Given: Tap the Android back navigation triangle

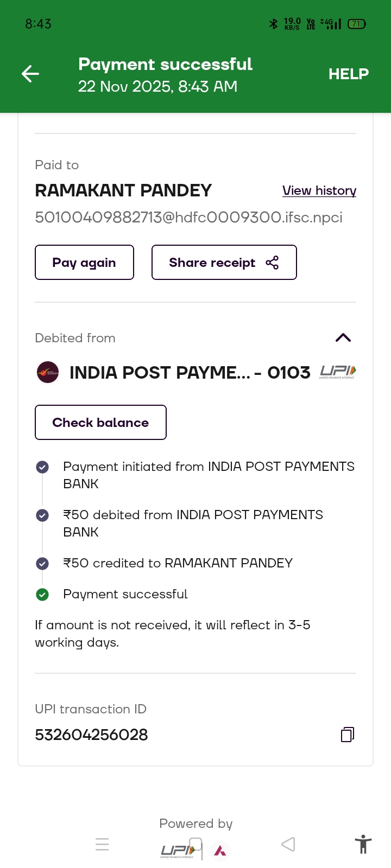Looking at the screenshot, I should (x=288, y=844).
